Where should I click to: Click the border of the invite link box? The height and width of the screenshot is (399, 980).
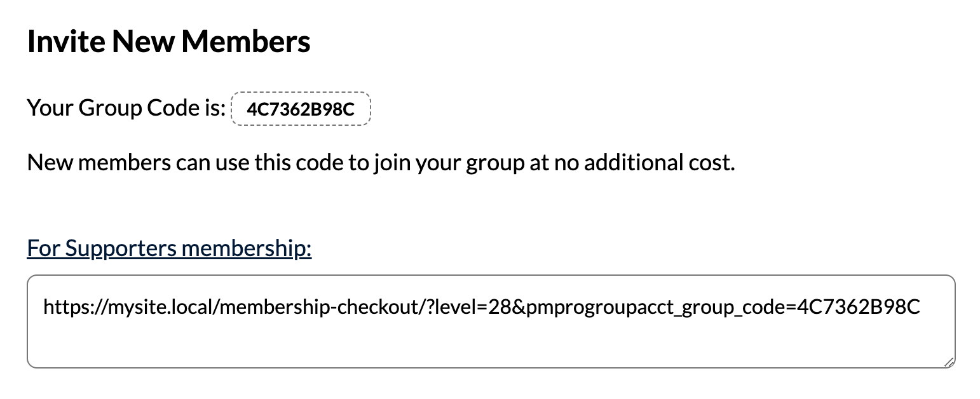[x=489, y=276]
